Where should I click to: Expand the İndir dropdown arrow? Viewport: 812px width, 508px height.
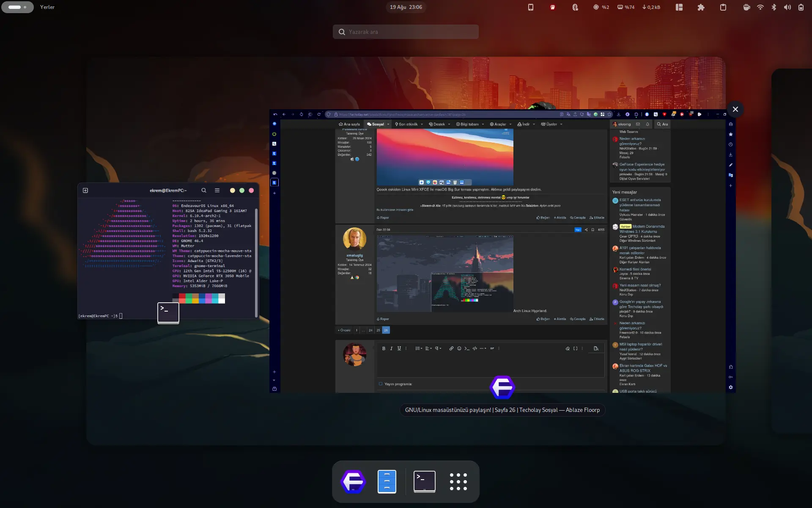(x=534, y=124)
